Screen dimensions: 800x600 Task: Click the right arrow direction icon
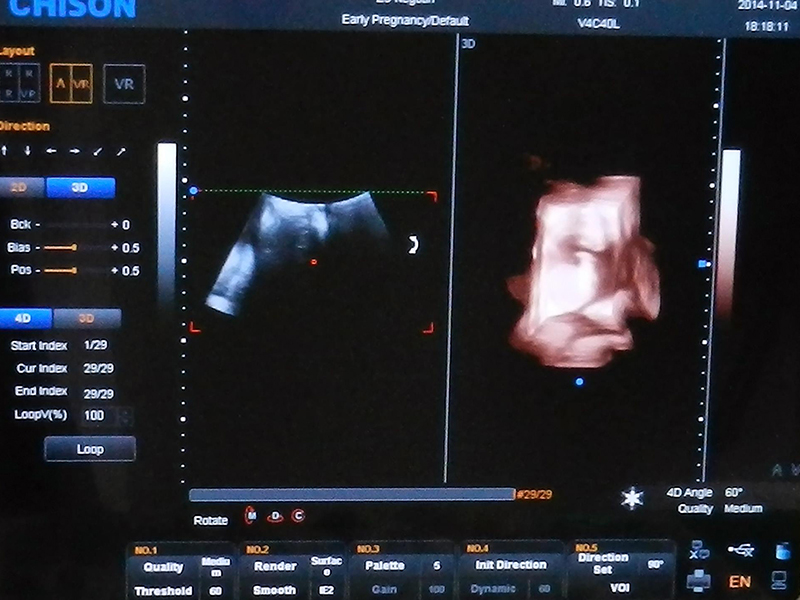76,151
